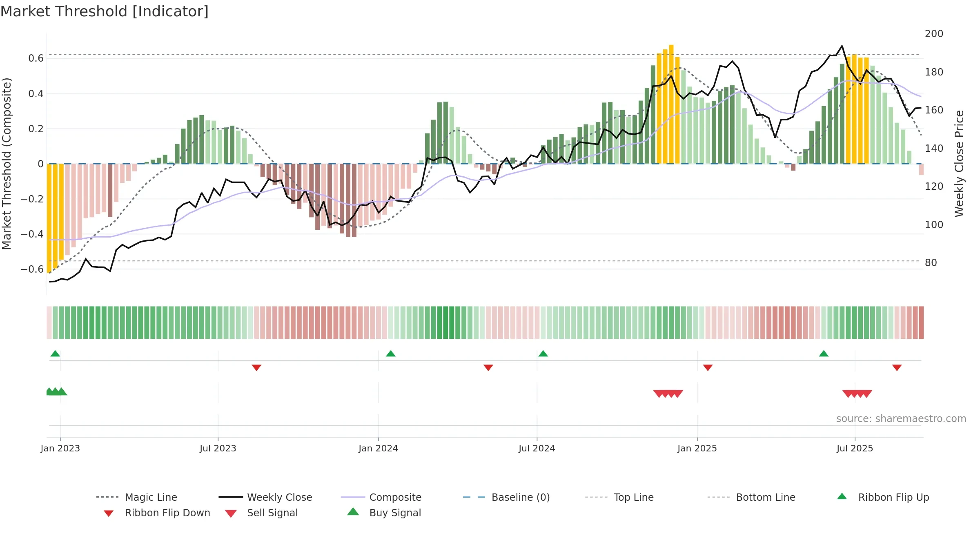Viewport: 980px width, 551px height.
Task: Toggle the Buy Signal legend entry
Action: (384, 513)
